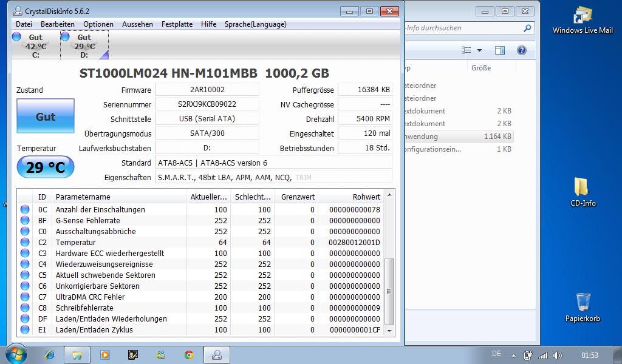Click scroll down arrow in SMART table
Image resolution: width=622 pixels, height=364 pixels.
(x=389, y=331)
